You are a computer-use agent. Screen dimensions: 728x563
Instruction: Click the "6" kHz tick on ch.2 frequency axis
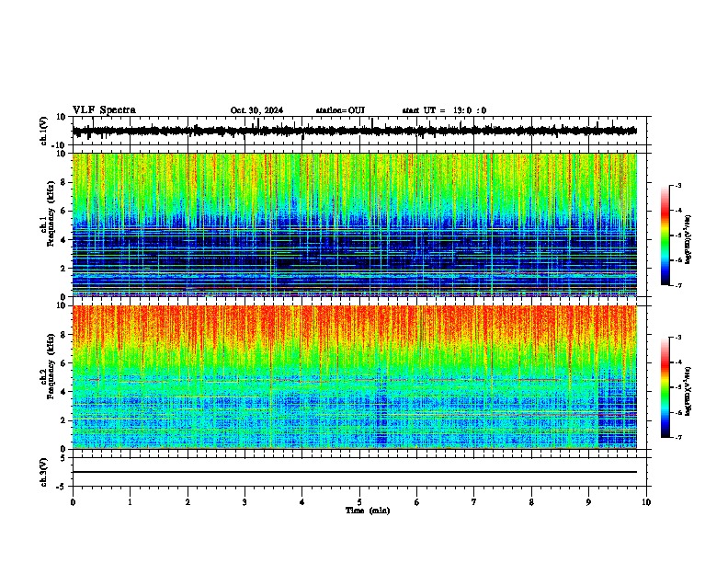point(63,362)
